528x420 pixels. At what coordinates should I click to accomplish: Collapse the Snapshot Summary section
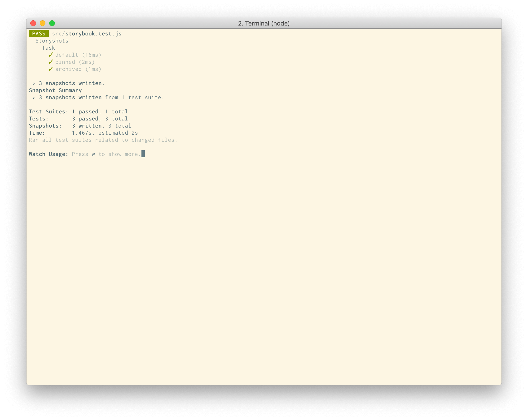click(55, 90)
